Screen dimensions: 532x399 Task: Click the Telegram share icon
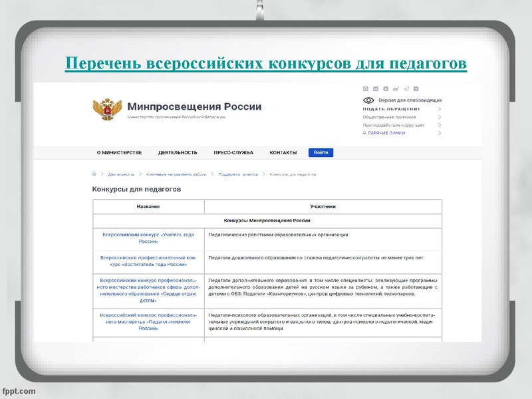click(406, 88)
